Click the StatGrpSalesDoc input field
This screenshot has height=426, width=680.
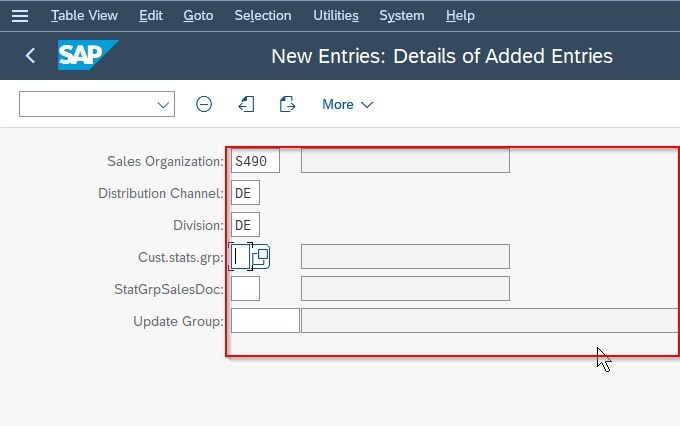pyautogui.click(x=245, y=289)
